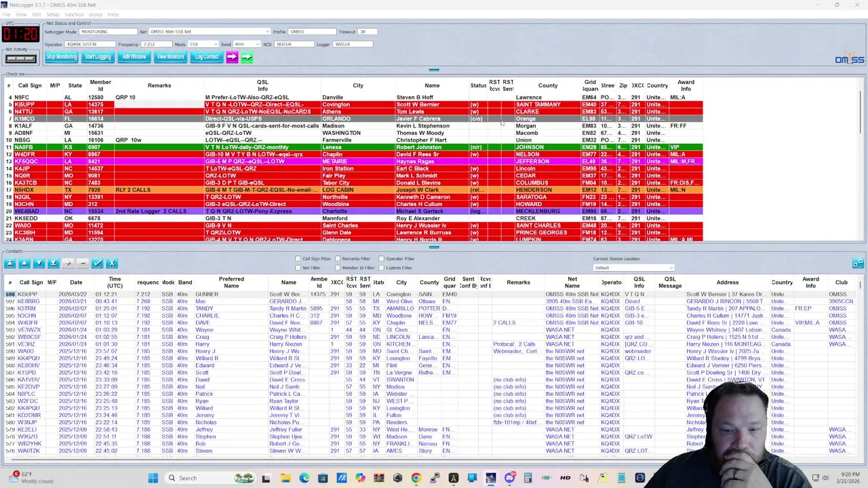868x488 pixels.
Task: Enable the Custom Filter checkbox
Action: [x=381, y=268]
